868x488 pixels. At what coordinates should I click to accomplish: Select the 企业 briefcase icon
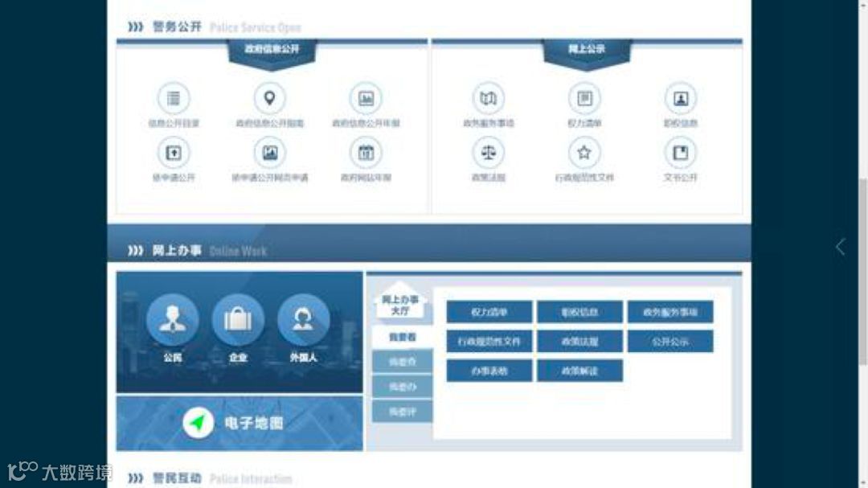point(238,320)
